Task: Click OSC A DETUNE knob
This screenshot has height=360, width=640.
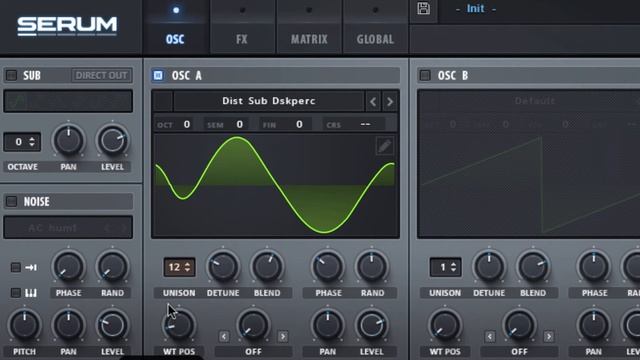Action: pos(223,267)
